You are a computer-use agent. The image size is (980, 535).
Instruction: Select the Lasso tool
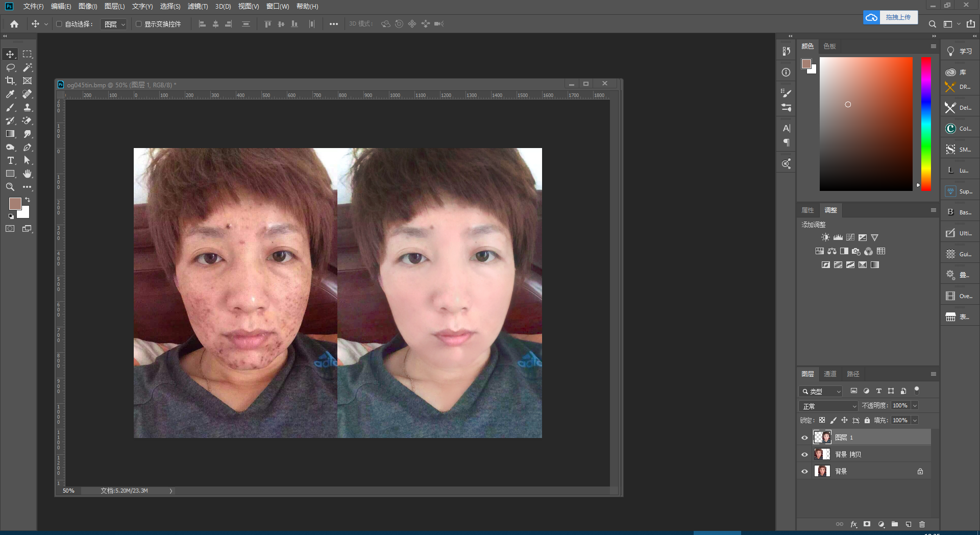[x=10, y=67]
